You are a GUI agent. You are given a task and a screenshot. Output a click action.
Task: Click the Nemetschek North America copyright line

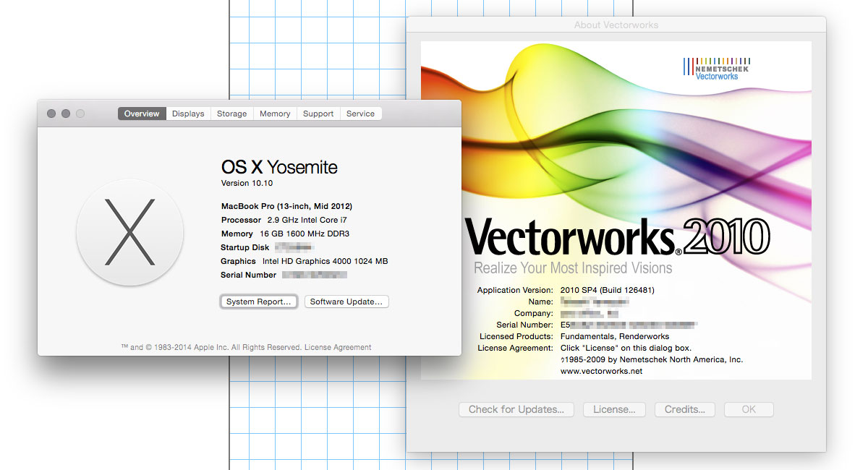652,359
